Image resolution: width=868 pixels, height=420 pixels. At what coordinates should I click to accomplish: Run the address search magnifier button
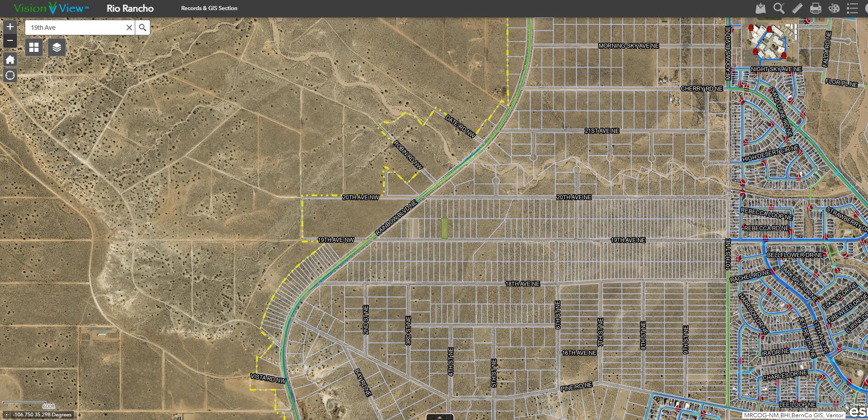pos(143,28)
